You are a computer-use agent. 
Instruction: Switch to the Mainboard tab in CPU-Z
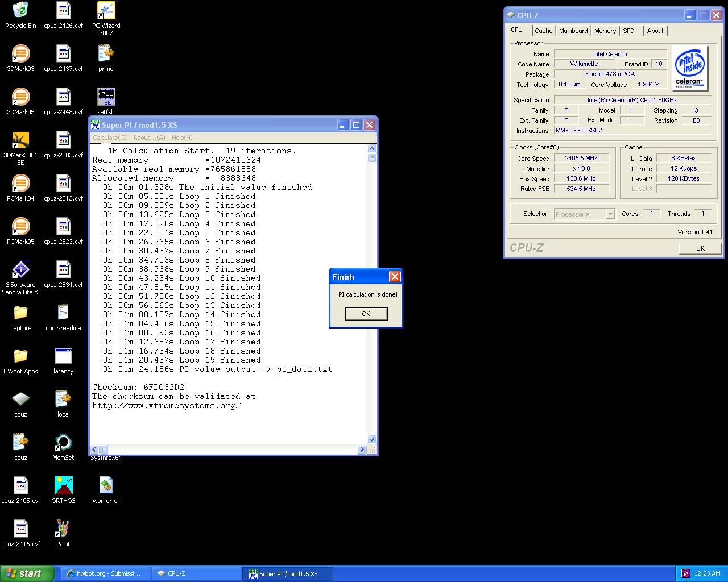[x=573, y=31]
